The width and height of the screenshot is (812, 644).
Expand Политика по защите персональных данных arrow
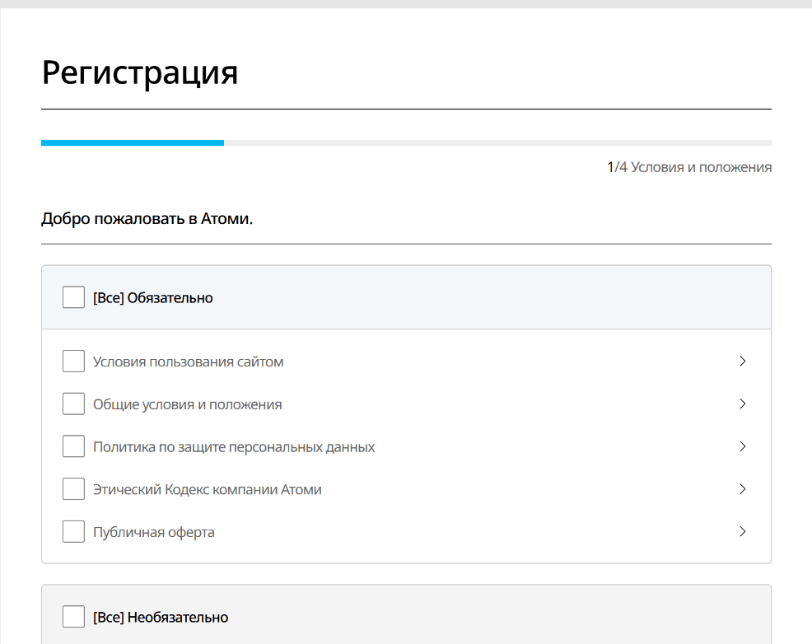743,446
